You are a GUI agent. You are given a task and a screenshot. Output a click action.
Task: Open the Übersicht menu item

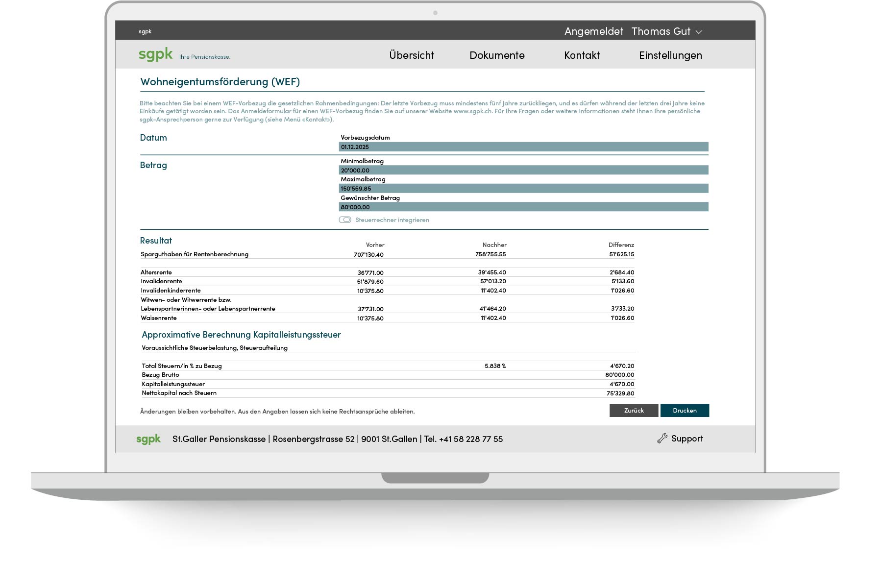[x=412, y=55]
